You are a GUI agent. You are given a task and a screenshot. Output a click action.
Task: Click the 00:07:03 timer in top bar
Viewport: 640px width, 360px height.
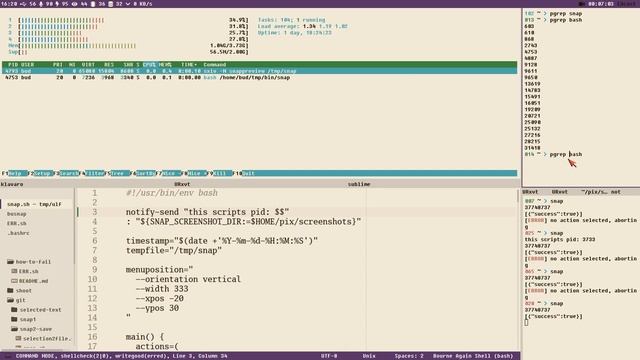pos(600,4)
